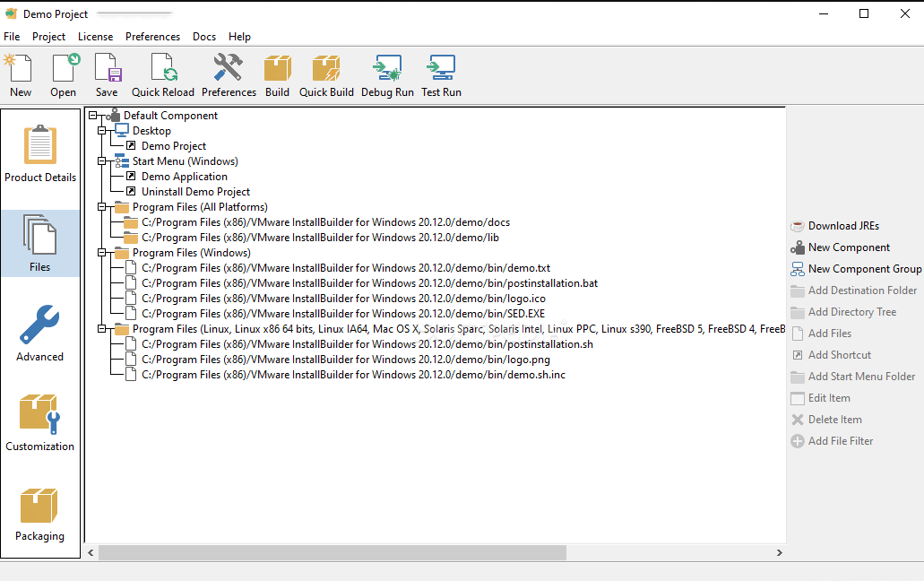Screen dimensions: 924x581
Task: Click the scrollbar right arrow
Action: [x=779, y=552]
